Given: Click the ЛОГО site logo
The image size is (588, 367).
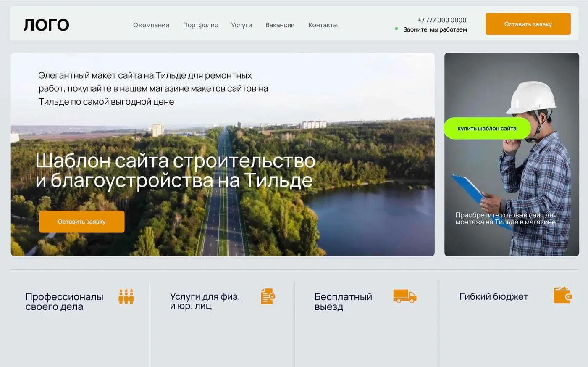Looking at the screenshot, I should [46, 25].
